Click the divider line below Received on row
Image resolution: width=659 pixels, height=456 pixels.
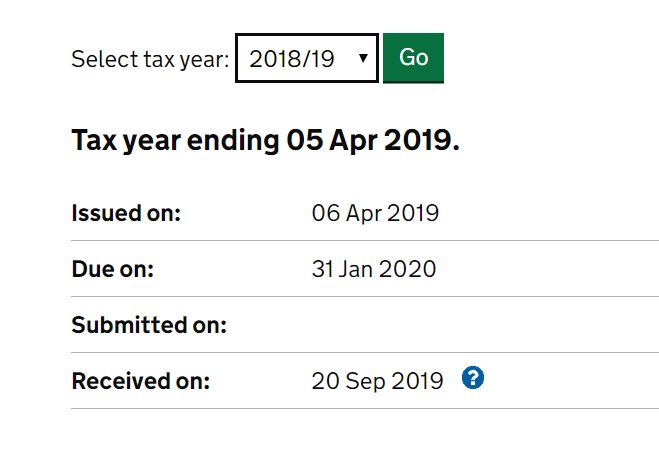tap(365, 409)
